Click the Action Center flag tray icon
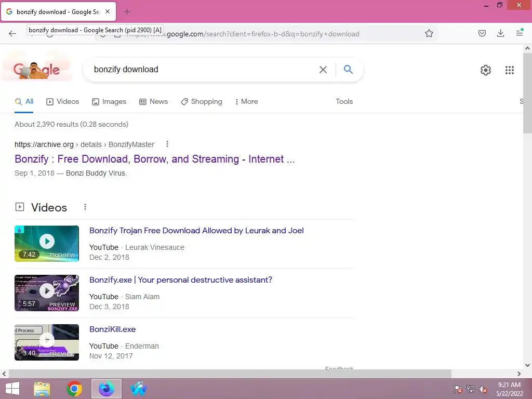 pos(458,389)
